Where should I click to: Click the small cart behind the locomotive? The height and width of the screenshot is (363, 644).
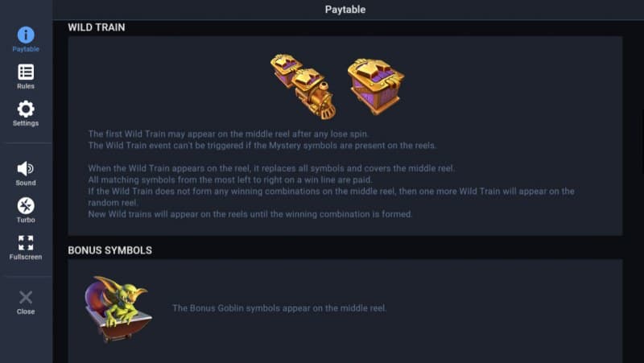point(284,68)
